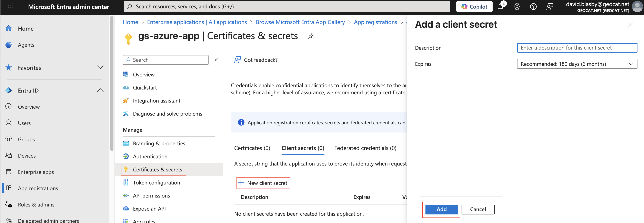This screenshot has height=223, width=644.
Task: Click the help question mark icon
Action: 533,7
